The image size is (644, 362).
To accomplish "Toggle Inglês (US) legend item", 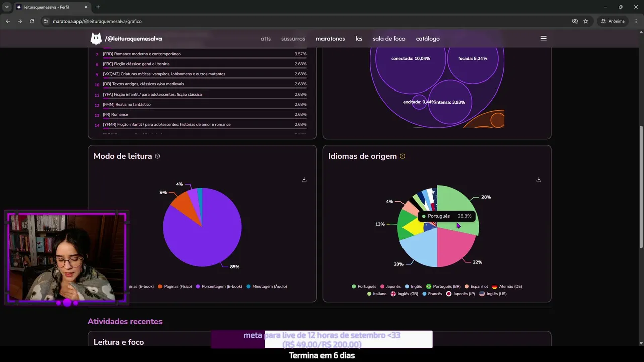I will 493,294.
